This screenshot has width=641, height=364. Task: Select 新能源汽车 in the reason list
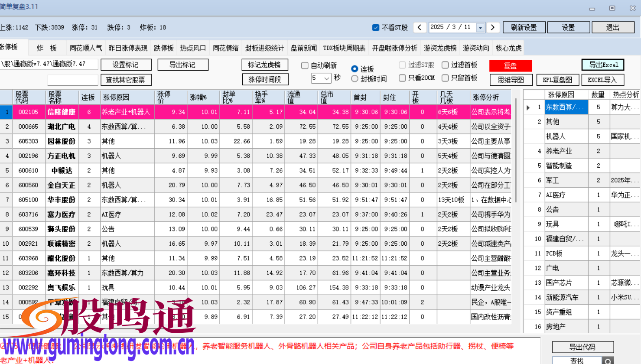566,297
